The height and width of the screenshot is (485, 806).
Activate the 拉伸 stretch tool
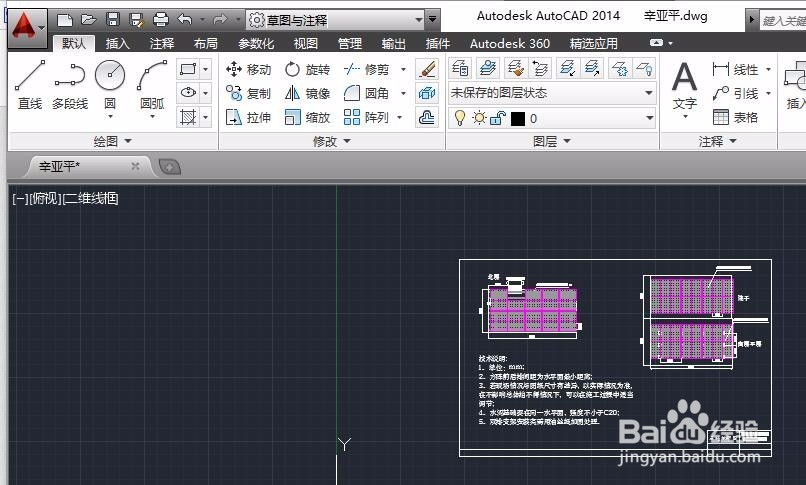pyautogui.click(x=248, y=118)
